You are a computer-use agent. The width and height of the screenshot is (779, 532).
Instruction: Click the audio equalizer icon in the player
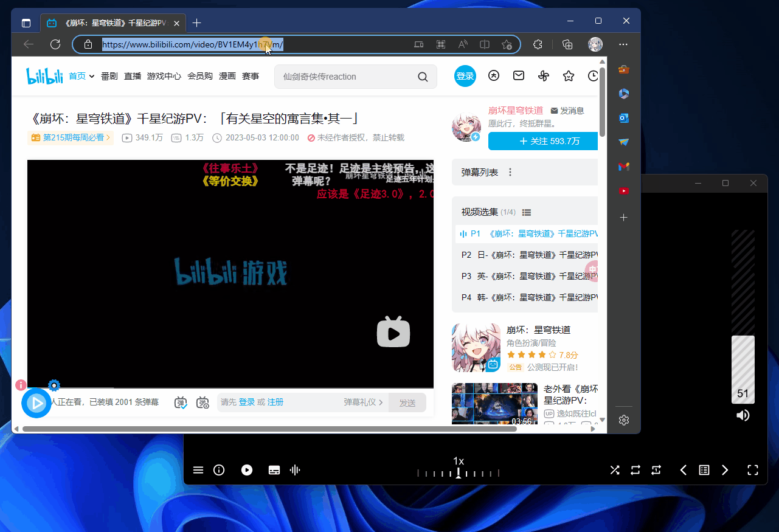click(295, 469)
